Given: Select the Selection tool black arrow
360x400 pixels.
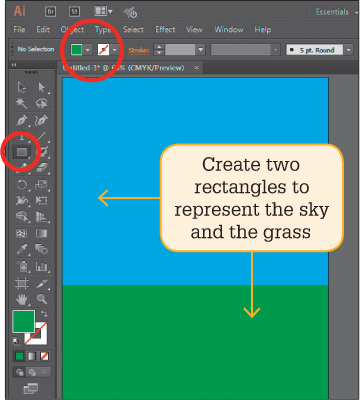Looking at the screenshot, I should 22,87.
